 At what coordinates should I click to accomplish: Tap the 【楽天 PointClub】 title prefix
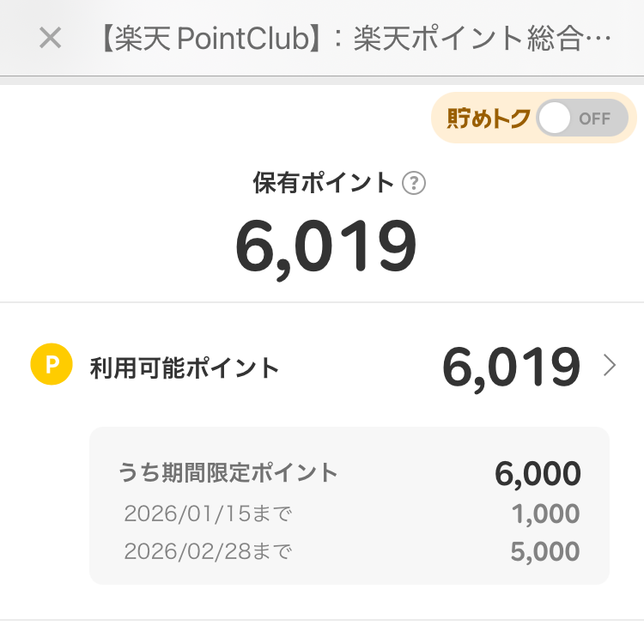click(215, 39)
